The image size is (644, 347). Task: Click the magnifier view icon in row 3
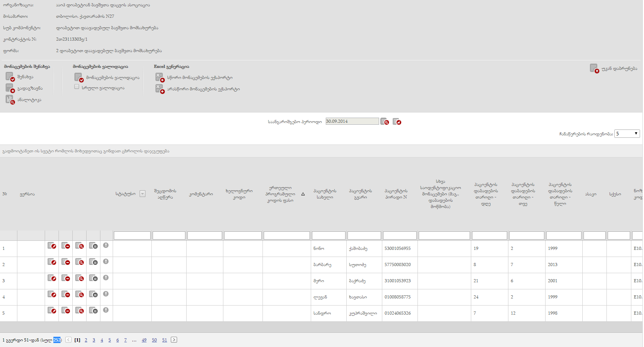point(79,278)
